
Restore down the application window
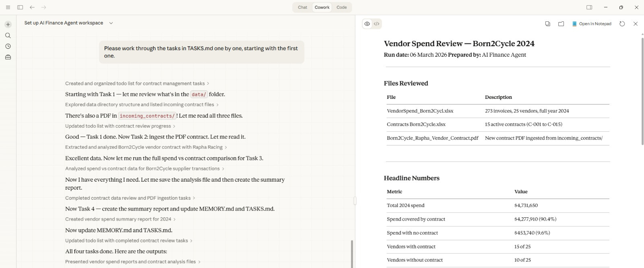(621, 7)
